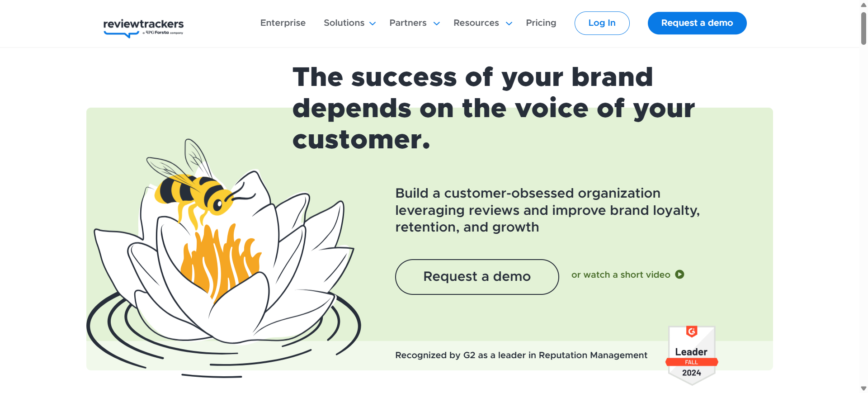Click the G2 Reputation Management recognition text
This screenshot has height=393, width=868.
point(521,355)
